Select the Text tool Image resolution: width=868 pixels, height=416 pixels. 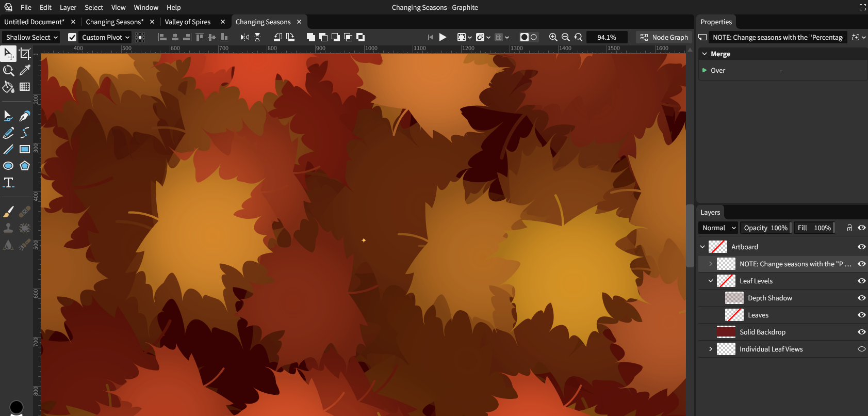pos(8,182)
